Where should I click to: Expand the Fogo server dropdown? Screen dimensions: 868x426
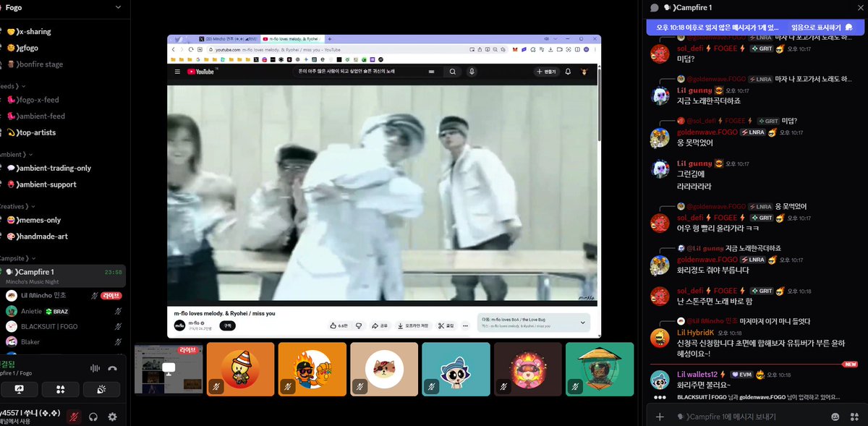coord(118,7)
